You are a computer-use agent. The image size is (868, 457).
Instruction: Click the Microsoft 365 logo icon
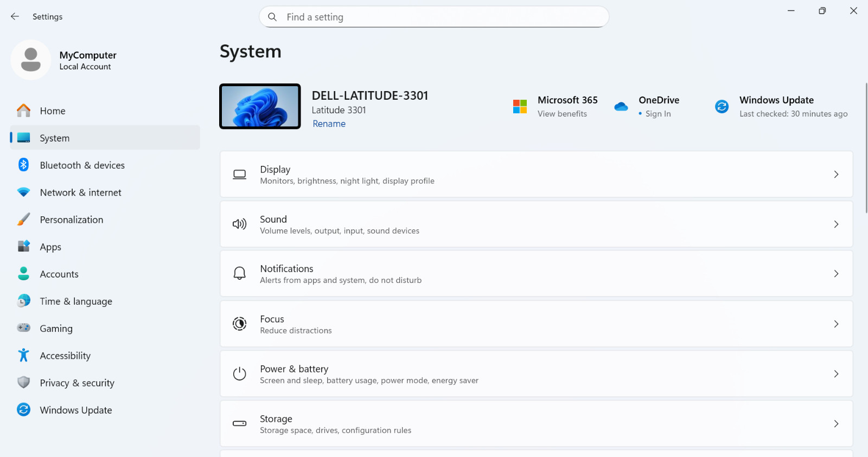coord(520,106)
